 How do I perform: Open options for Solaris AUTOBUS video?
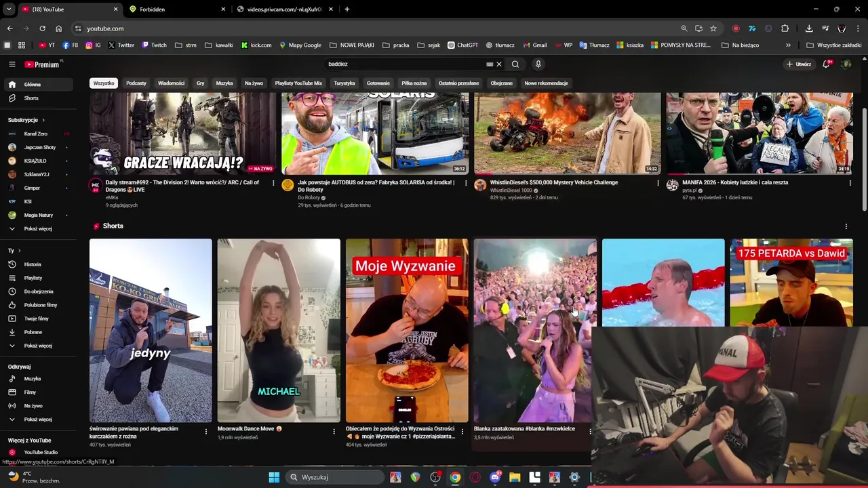[465, 183]
